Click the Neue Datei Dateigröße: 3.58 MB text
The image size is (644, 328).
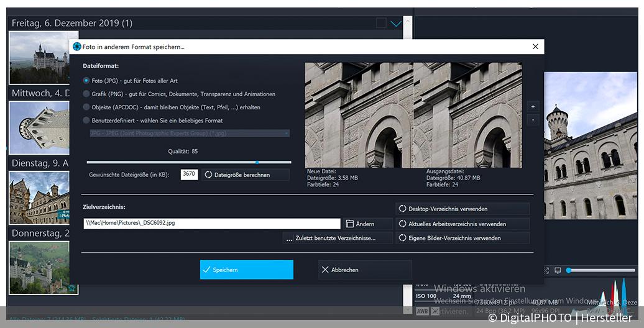333,178
